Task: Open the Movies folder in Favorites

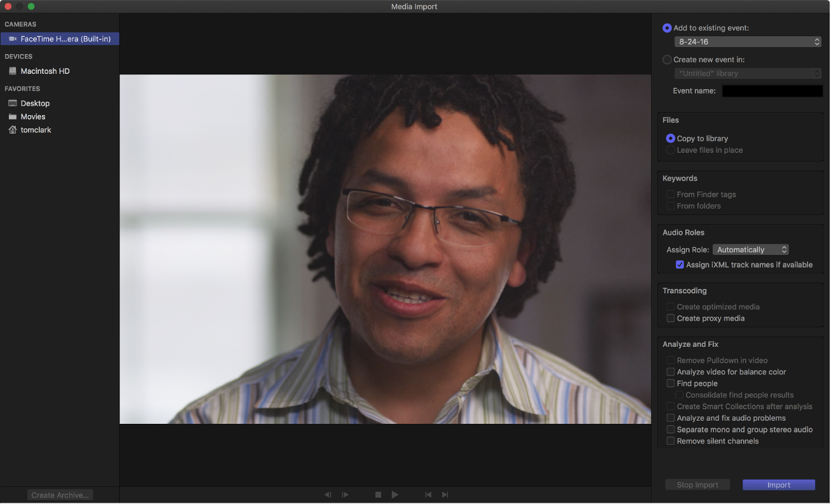Action: [x=32, y=116]
